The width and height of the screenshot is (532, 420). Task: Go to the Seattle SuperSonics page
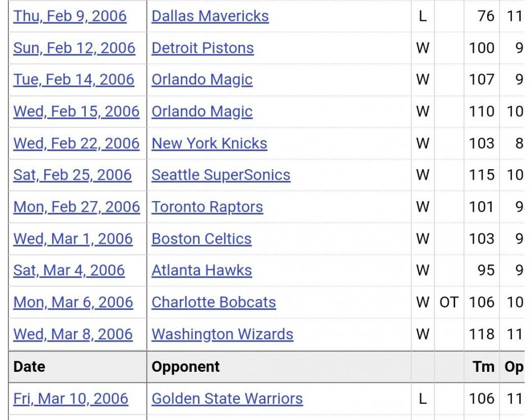pyautogui.click(x=221, y=175)
